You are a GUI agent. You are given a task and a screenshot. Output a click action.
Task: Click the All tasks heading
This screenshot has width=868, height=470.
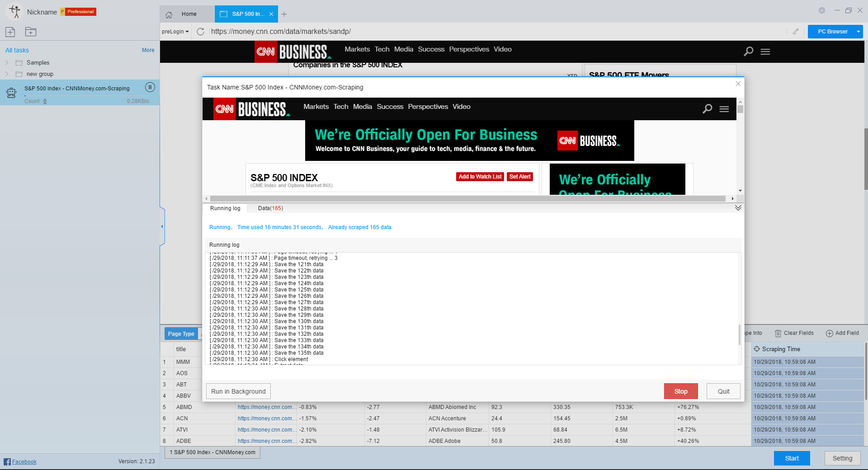click(x=17, y=50)
